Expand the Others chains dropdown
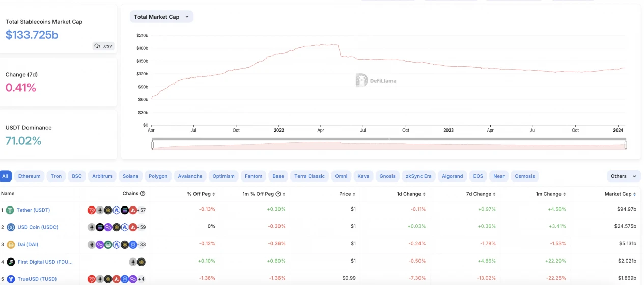 click(624, 176)
